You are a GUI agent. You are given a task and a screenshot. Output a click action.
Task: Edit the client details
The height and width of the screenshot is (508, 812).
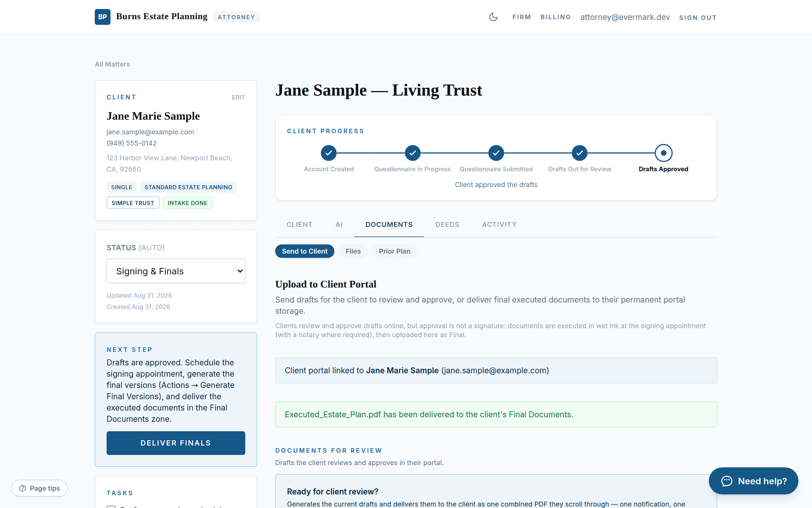238,97
